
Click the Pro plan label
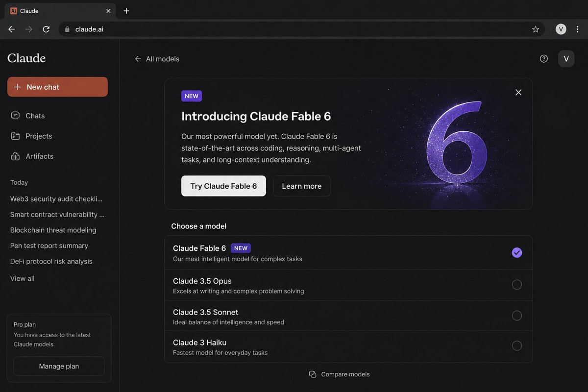24,324
